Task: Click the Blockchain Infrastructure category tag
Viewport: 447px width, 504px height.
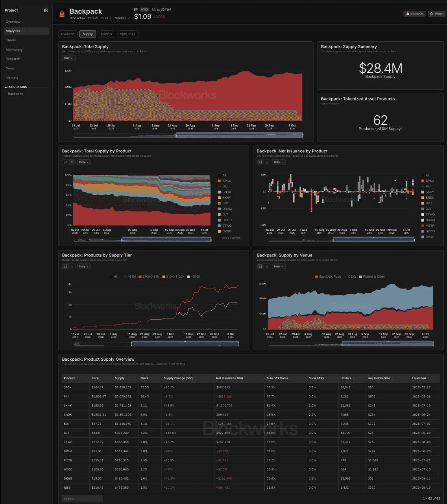Action: click(89, 18)
